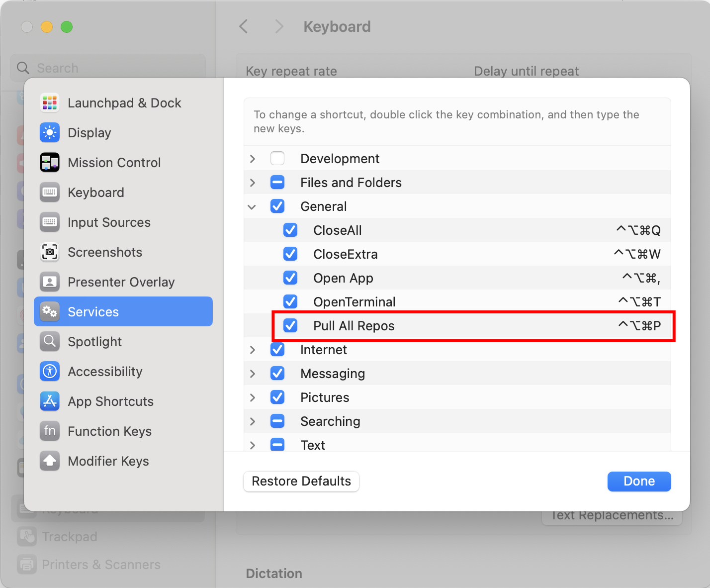The image size is (710, 588).
Task: Switch to Function Keys pane
Action: (x=109, y=431)
